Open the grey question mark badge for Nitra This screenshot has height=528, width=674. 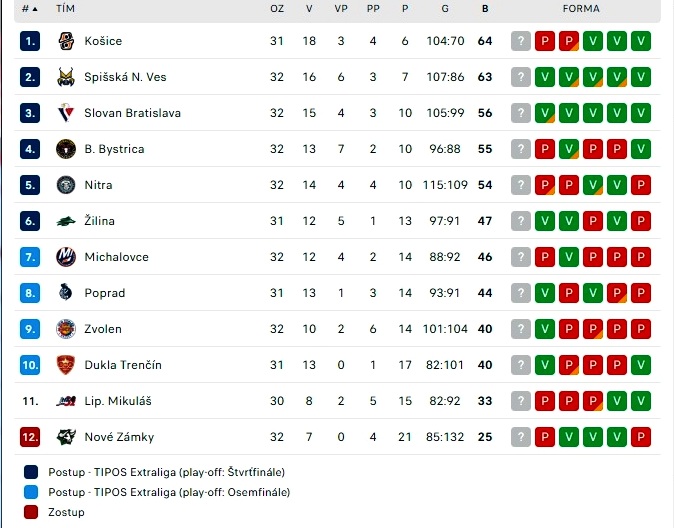click(x=521, y=185)
